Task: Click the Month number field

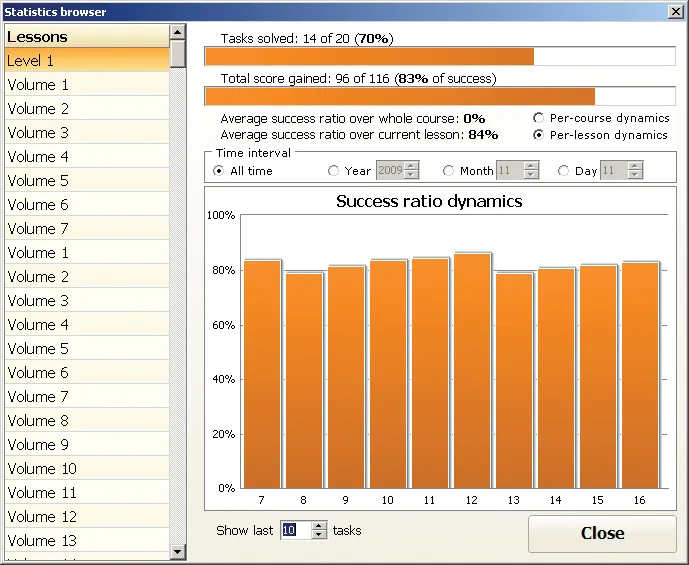Action: tap(511, 170)
